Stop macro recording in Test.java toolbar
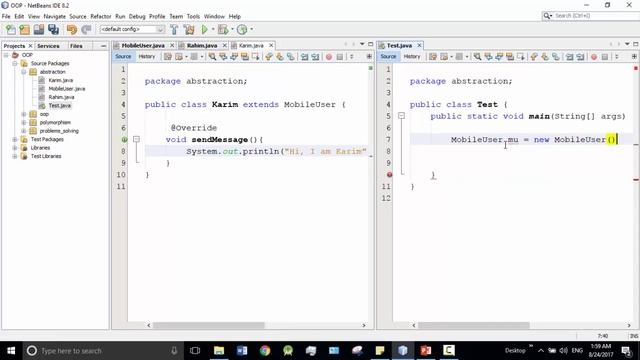640x360 pixels. coord(605,57)
